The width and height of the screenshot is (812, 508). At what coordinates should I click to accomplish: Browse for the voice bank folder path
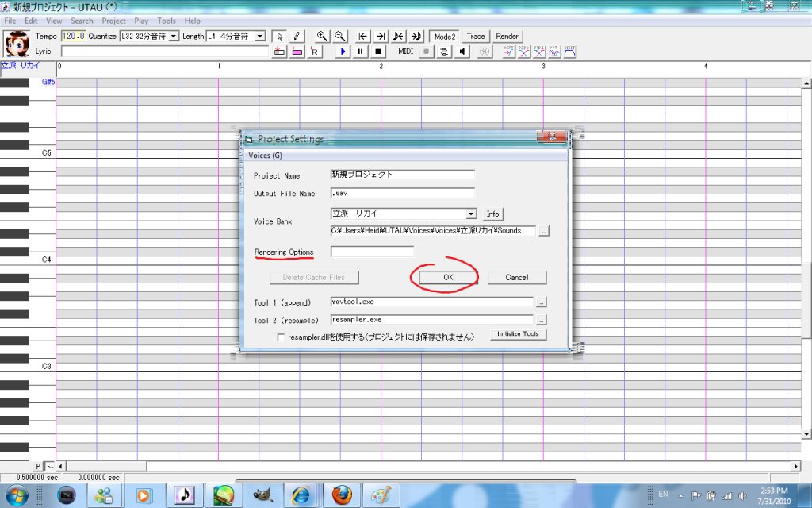click(x=543, y=232)
